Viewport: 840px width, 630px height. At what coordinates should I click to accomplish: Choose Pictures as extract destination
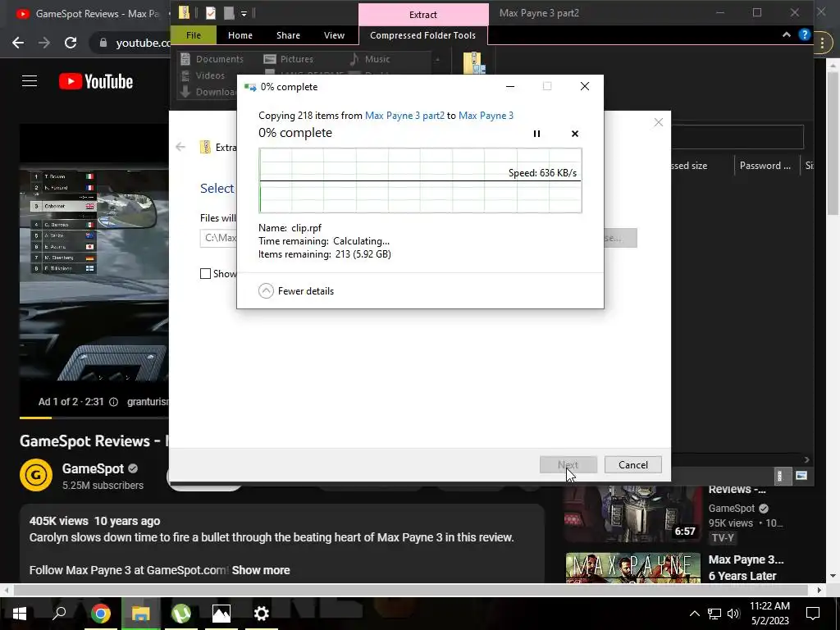[x=289, y=59]
